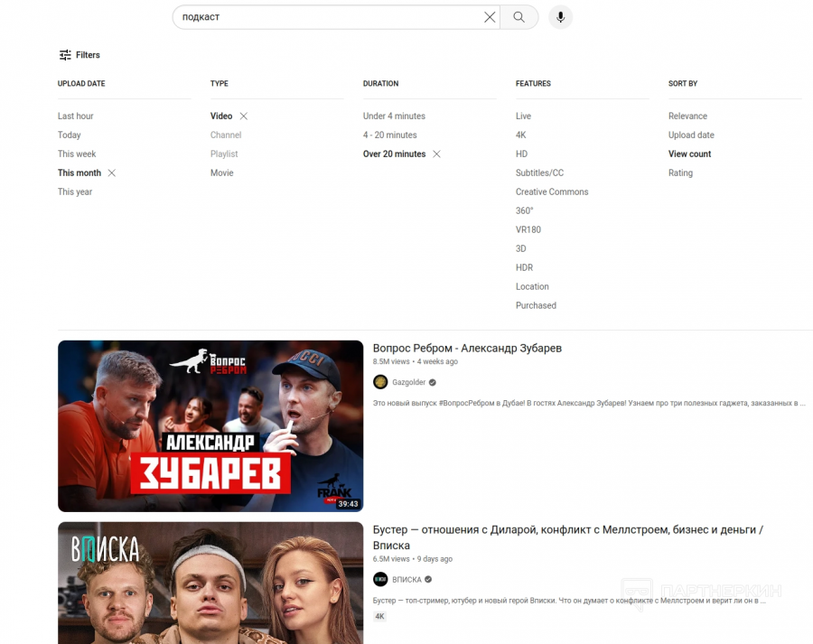
Task: Enable the HDR feature filter
Action: tap(524, 267)
